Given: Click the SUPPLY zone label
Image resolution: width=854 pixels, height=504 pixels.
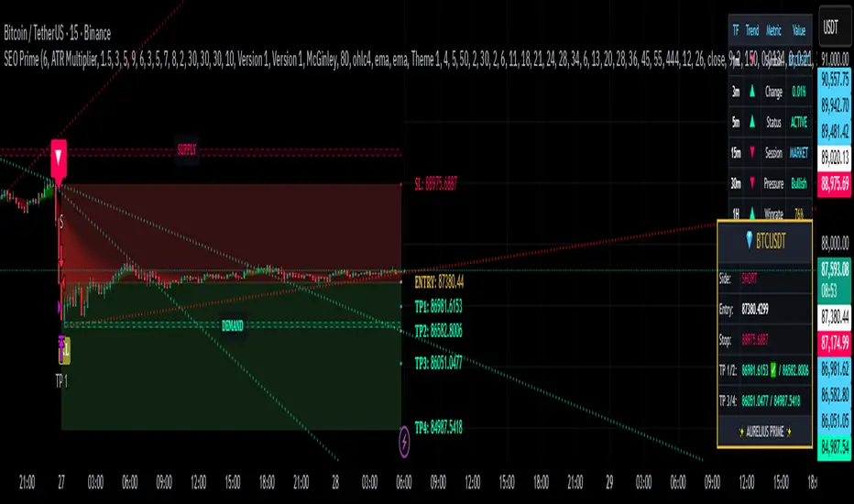Looking at the screenshot, I should (x=187, y=150).
